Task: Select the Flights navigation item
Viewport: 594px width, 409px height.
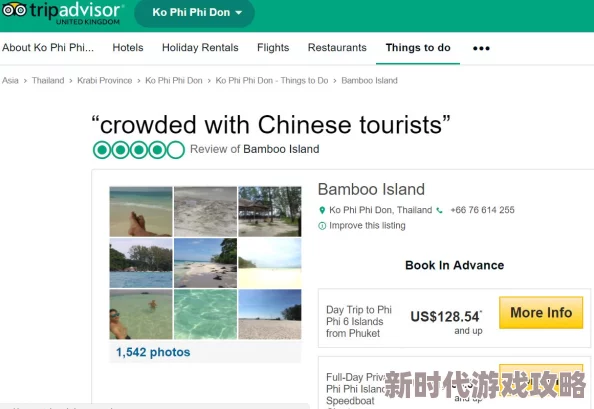Action: (273, 48)
